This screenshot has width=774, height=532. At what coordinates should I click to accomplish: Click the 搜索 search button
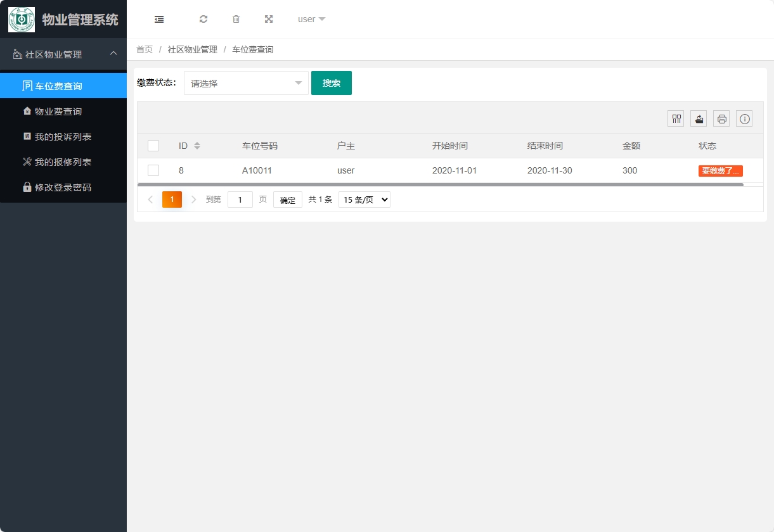pos(331,82)
